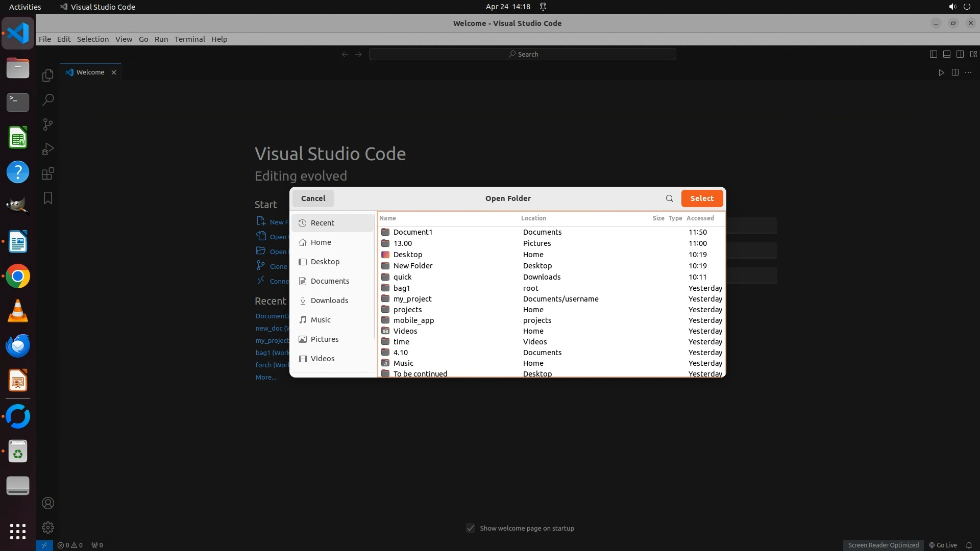This screenshot has width=980, height=551.
Task: Click search icon in Open Folder dialog
Action: [669, 198]
